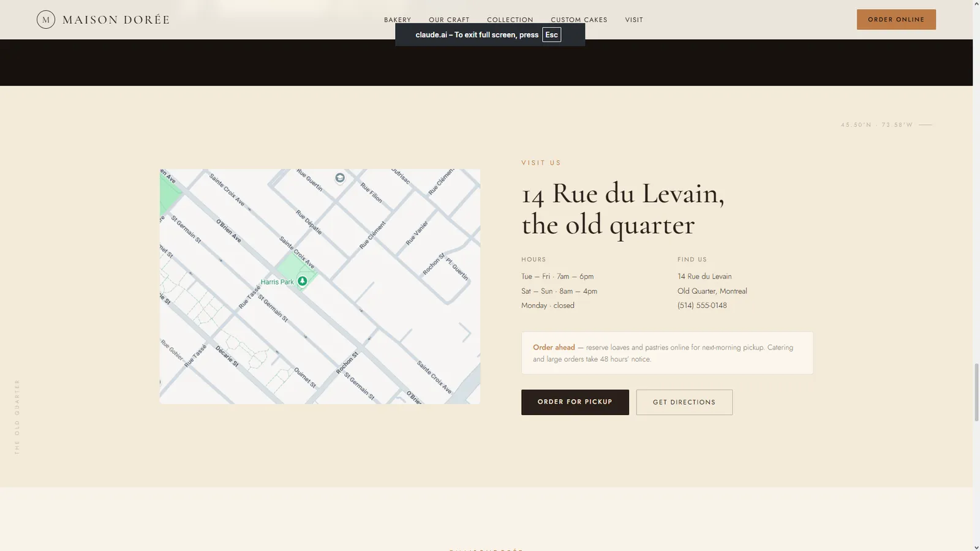The width and height of the screenshot is (980, 551).
Task: Click the 'HOURS' column heading
Action: (x=533, y=260)
